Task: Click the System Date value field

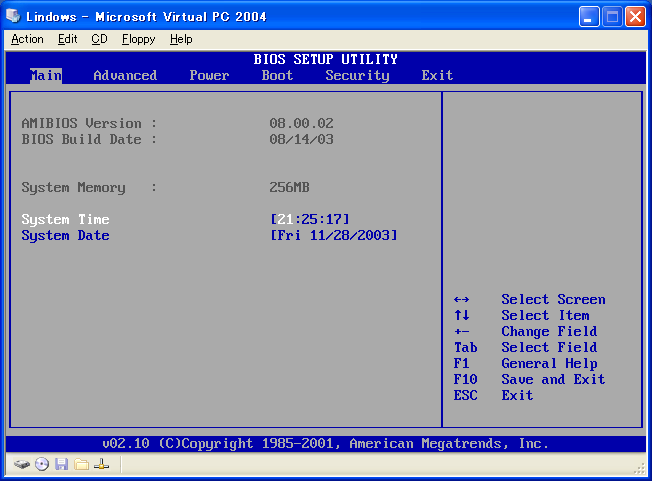Action: pos(333,235)
